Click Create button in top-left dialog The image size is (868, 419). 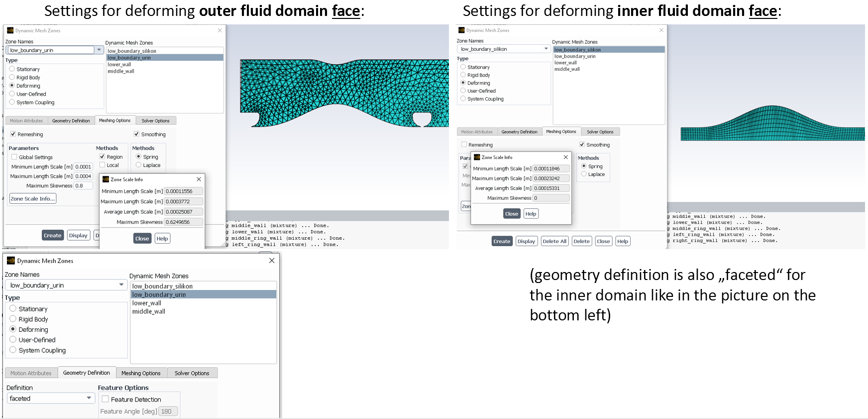[x=52, y=235]
